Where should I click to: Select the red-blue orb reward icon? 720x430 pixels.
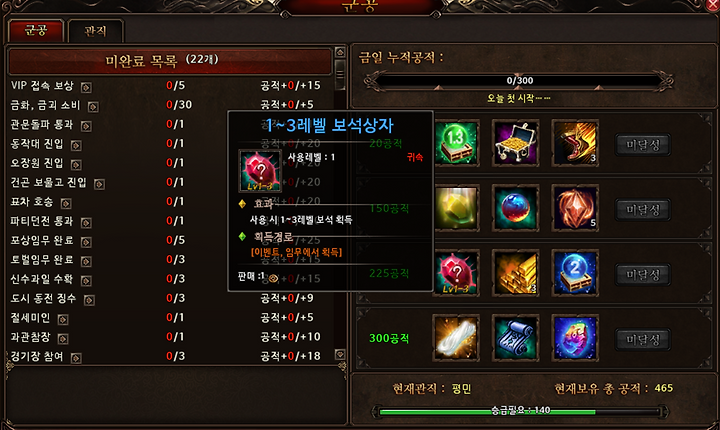[515, 209]
